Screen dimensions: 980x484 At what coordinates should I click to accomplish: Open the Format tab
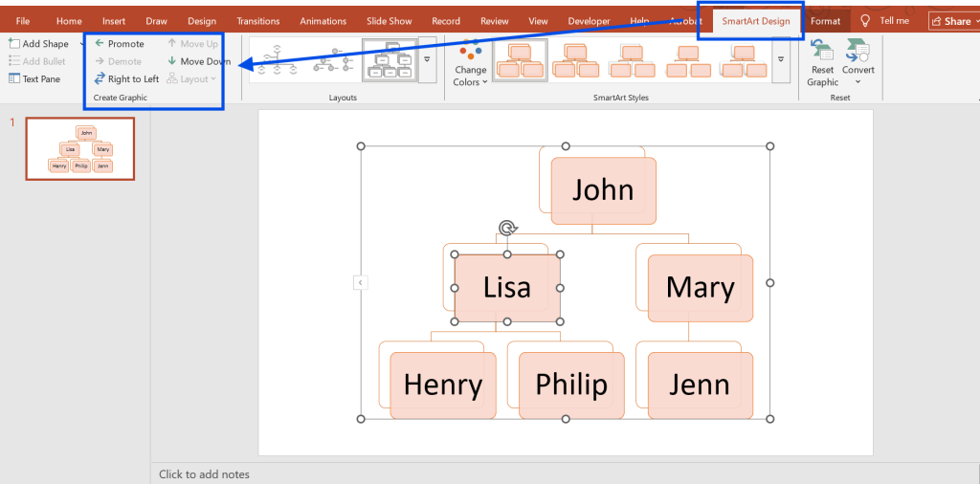tap(825, 21)
